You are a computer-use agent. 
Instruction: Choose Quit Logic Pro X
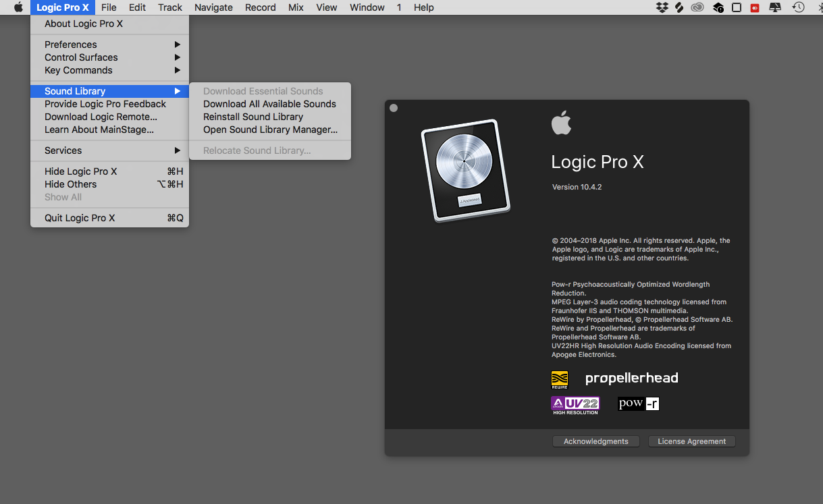[x=109, y=218]
